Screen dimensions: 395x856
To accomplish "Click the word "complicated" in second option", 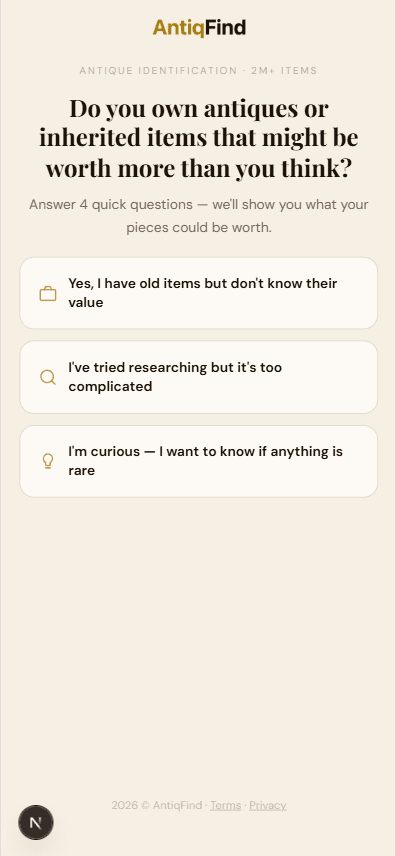I will [x=110, y=387].
